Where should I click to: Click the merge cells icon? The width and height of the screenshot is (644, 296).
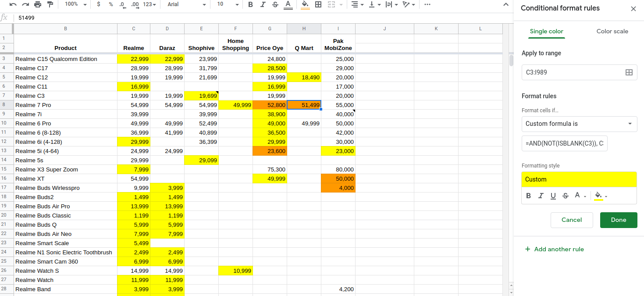332,5
